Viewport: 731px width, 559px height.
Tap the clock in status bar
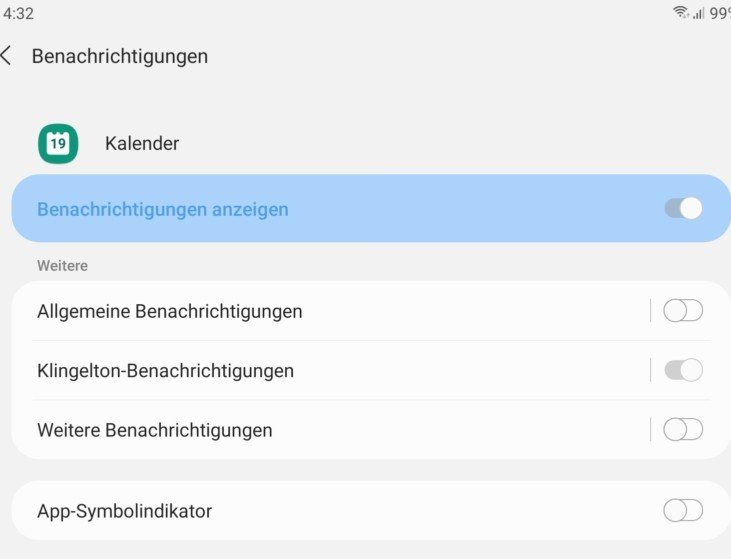point(18,13)
